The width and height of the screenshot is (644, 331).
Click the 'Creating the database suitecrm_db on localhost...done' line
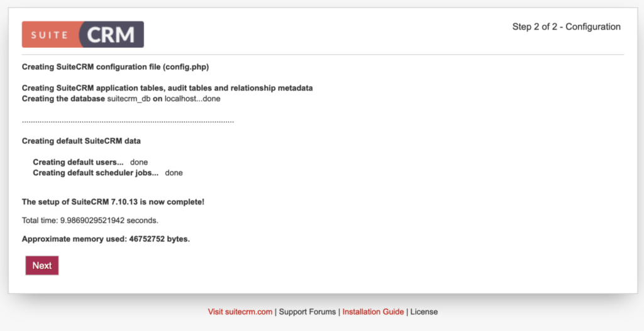tap(121, 99)
